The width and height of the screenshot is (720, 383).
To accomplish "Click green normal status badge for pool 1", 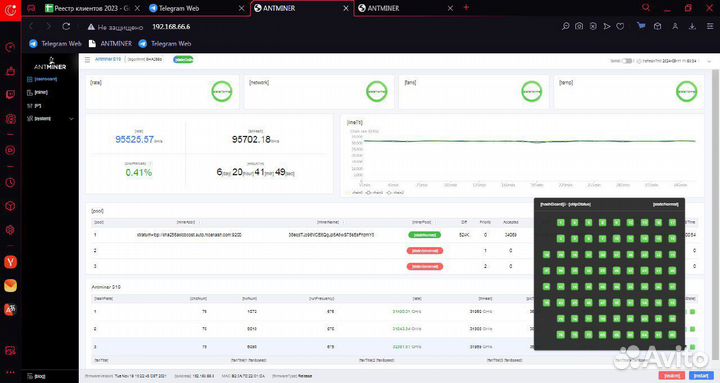I will pyautogui.click(x=425, y=235).
